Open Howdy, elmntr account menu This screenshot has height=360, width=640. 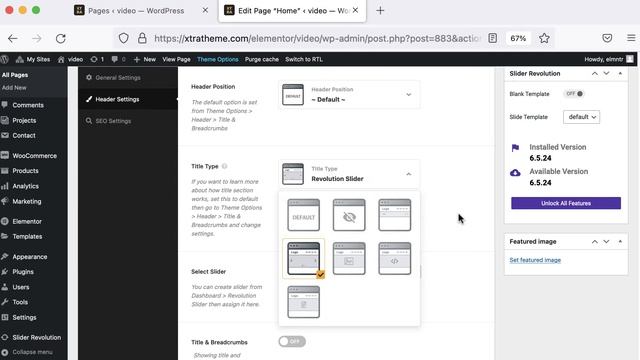[609, 59]
